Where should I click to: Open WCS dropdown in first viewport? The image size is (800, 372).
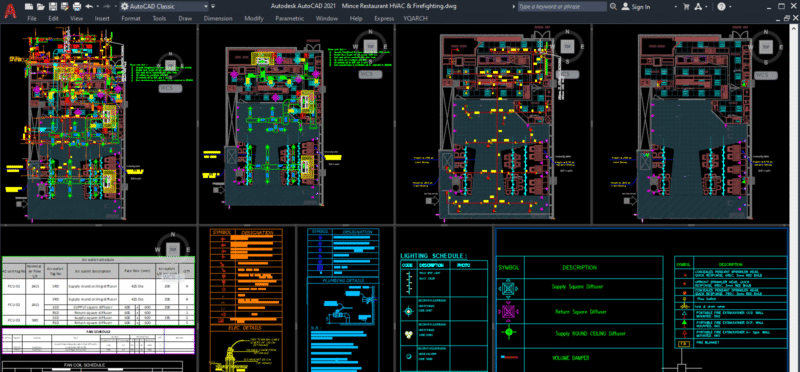click(x=171, y=88)
